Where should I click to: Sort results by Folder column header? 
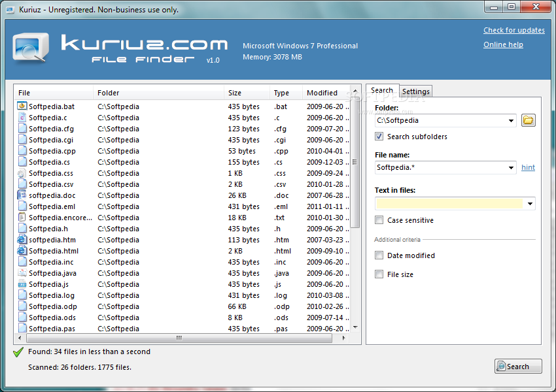158,93
